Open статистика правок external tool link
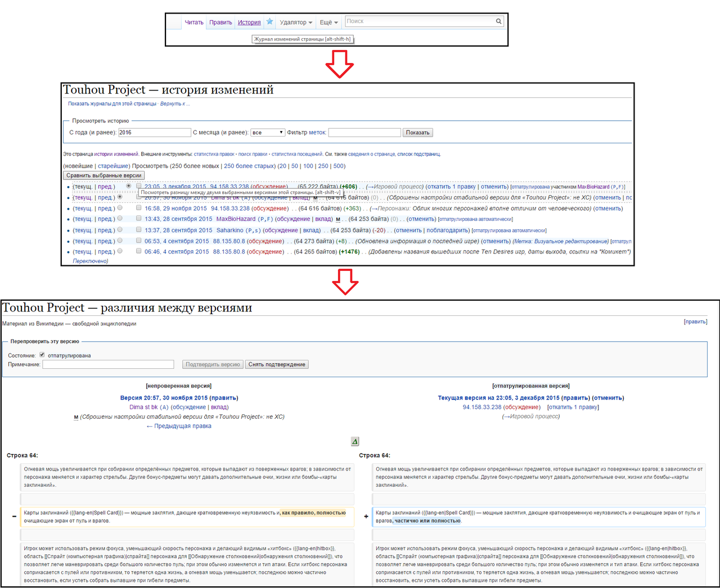720x588 pixels. point(214,154)
